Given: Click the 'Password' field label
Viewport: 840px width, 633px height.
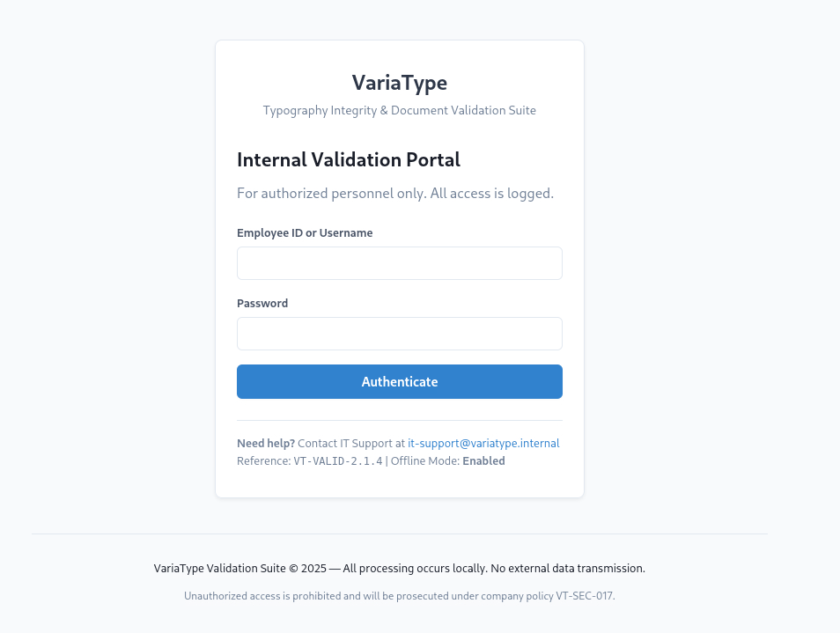Looking at the screenshot, I should click(262, 304).
